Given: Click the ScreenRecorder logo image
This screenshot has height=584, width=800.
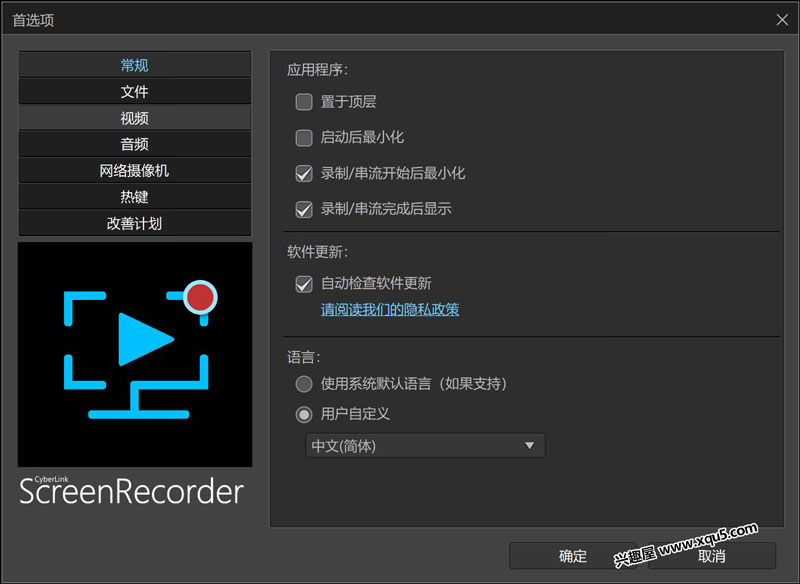Looking at the screenshot, I should [135, 354].
